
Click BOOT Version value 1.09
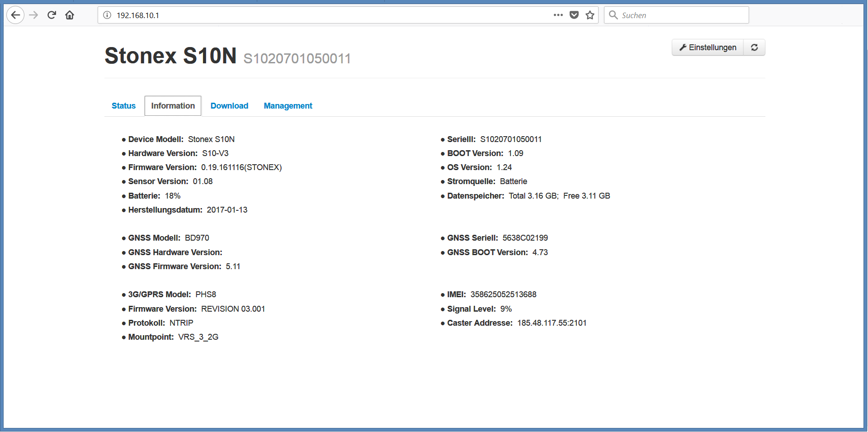pyautogui.click(x=515, y=153)
